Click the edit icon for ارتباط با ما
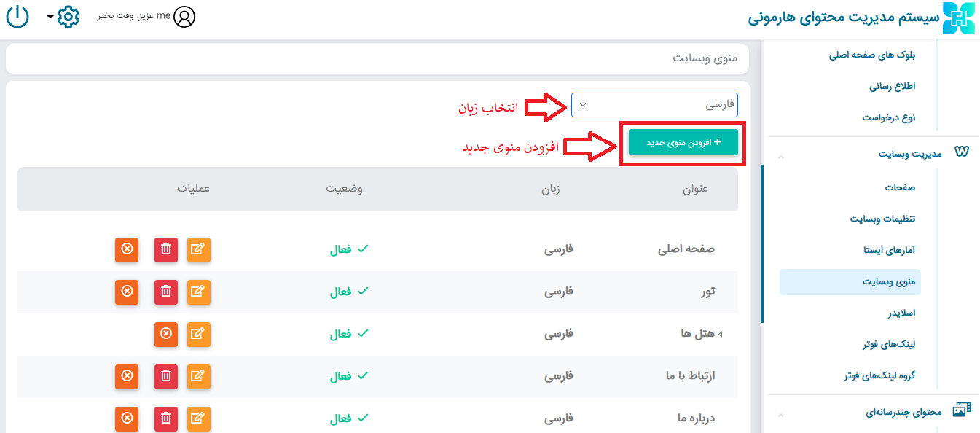 198,376
